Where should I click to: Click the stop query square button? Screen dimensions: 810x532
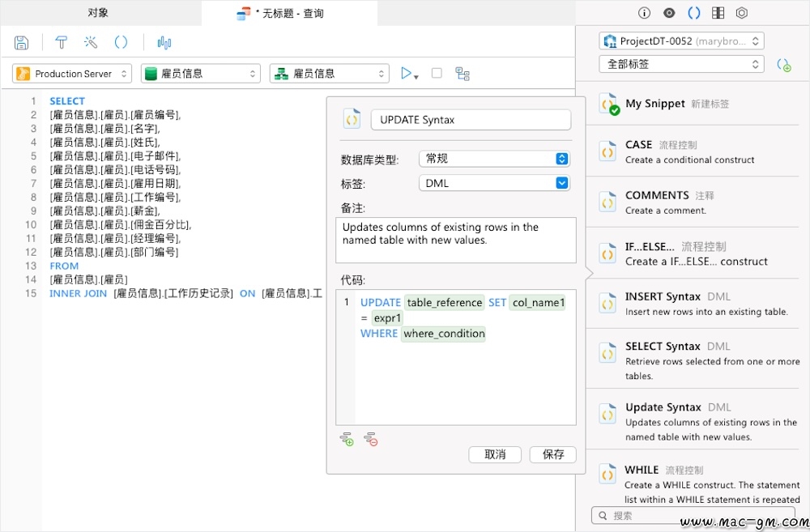pyautogui.click(x=437, y=74)
